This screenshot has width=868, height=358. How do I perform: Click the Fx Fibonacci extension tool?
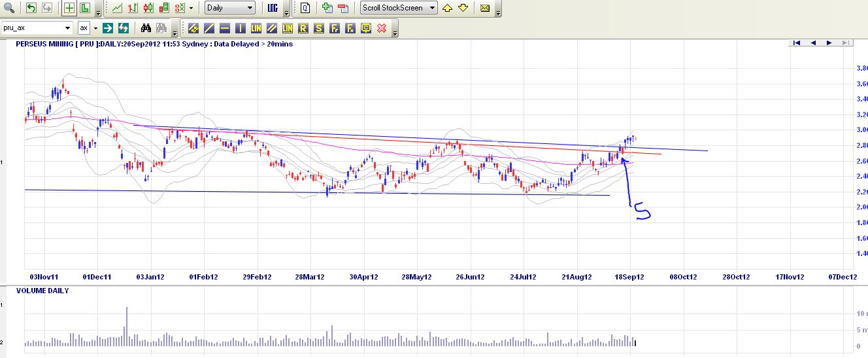tap(350, 28)
